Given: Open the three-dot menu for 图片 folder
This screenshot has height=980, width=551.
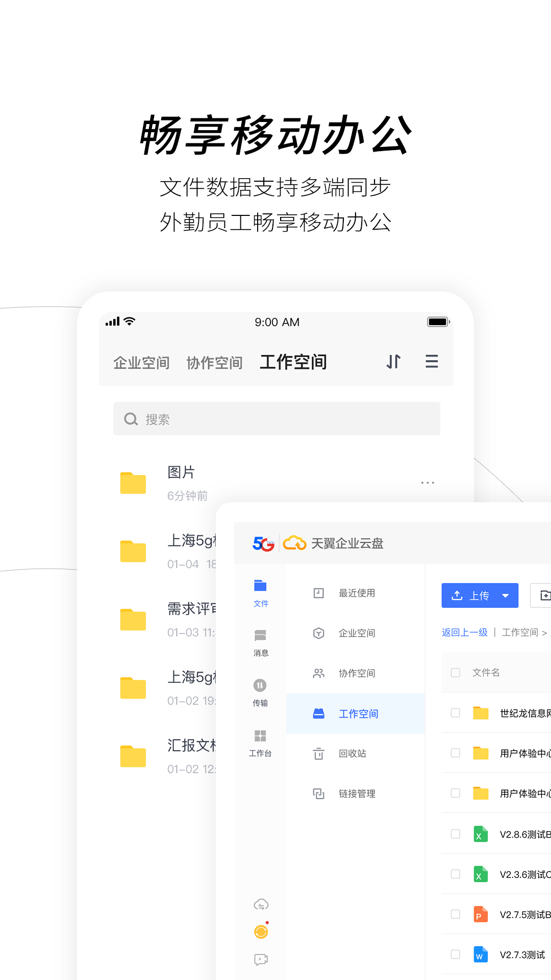Looking at the screenshot, I should coord(428,482).
